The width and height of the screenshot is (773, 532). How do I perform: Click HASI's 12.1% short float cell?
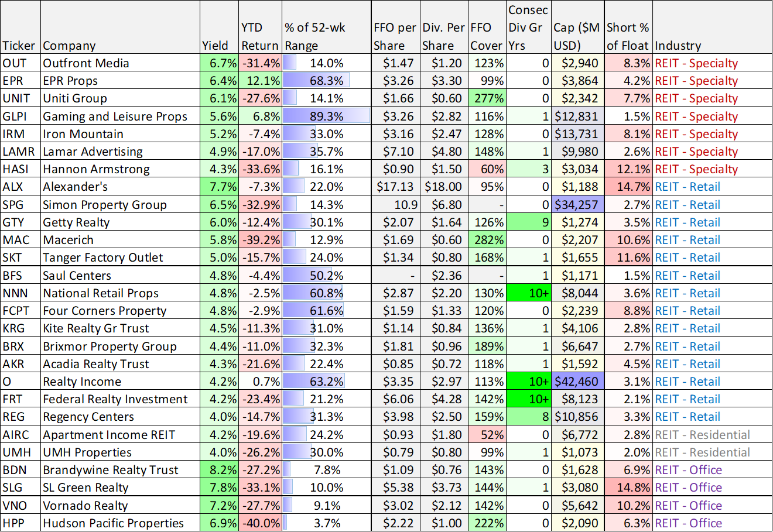[628, 169]
